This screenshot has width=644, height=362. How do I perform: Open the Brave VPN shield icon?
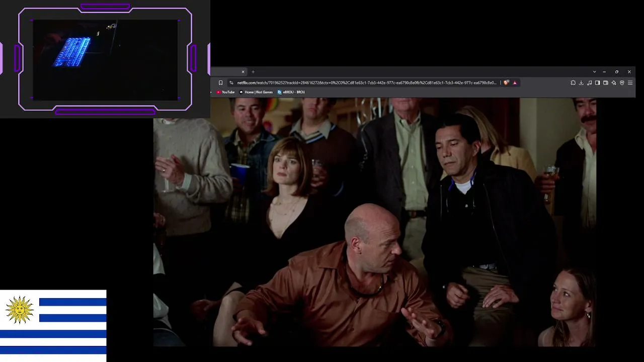622,83
